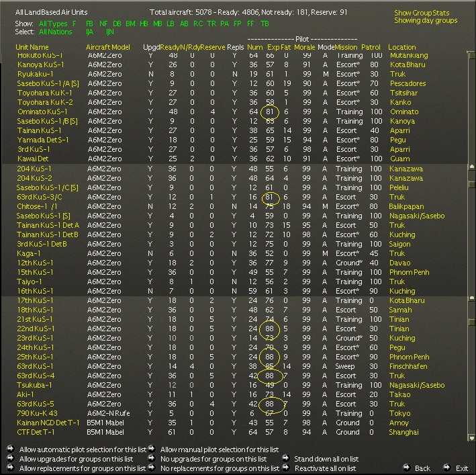Go to location Finschhafen
The image size is (476, 475).
(x=408, y=367)
